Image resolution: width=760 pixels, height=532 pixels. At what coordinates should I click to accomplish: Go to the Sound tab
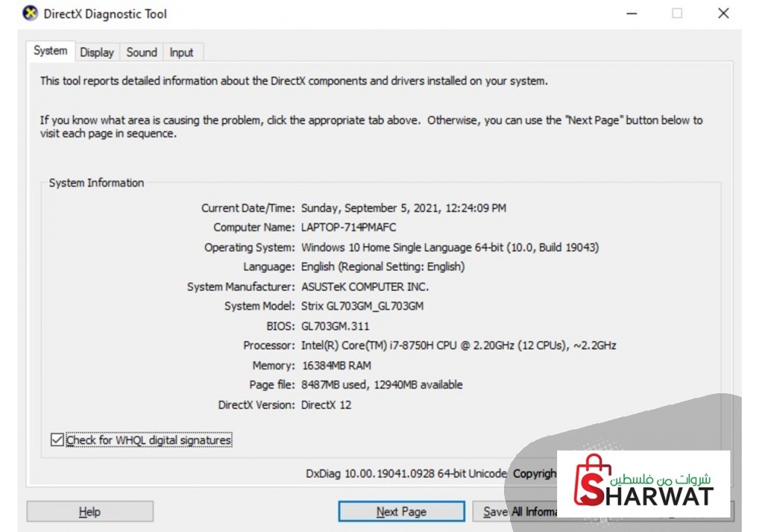[x=141, y=52]
